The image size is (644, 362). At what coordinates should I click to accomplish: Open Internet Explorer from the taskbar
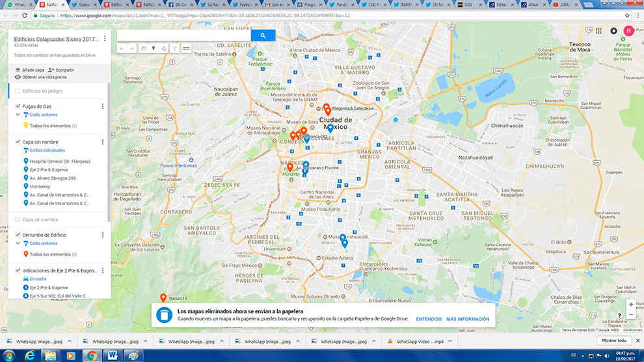pyautogui.click(x=29, y=355)
